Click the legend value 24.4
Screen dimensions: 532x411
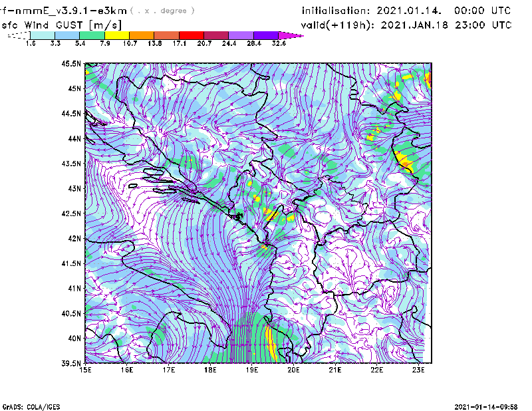(x=229, y=43)
